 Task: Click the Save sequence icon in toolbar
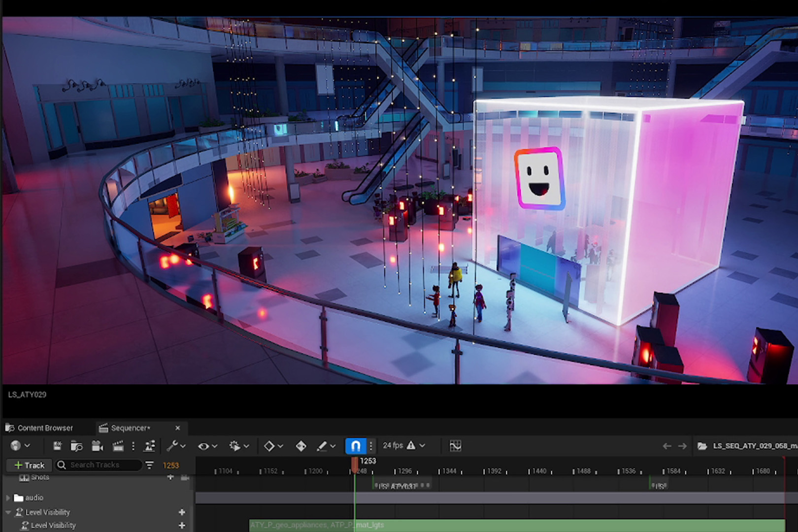point(57,446)
